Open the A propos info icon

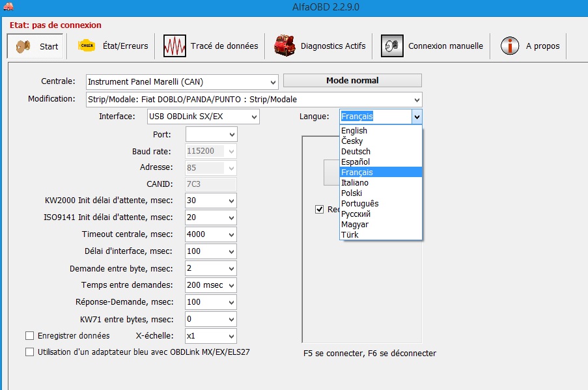pos(510,46)
